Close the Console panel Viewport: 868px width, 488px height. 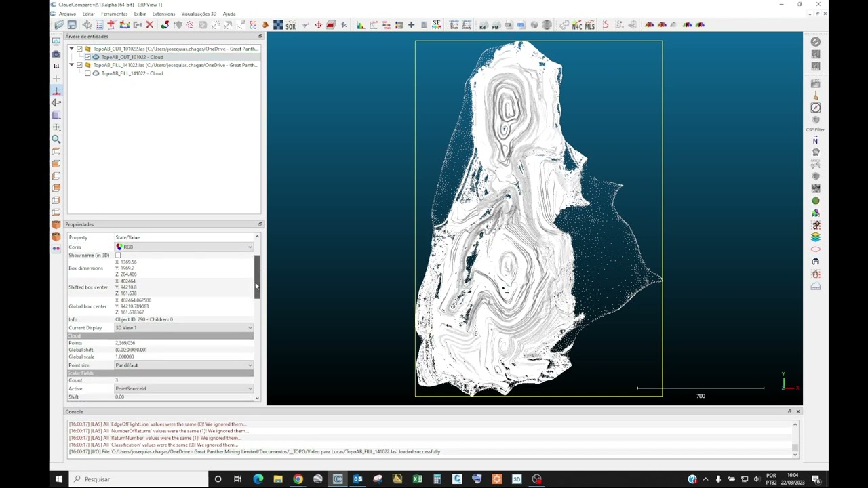click(797, 411)
